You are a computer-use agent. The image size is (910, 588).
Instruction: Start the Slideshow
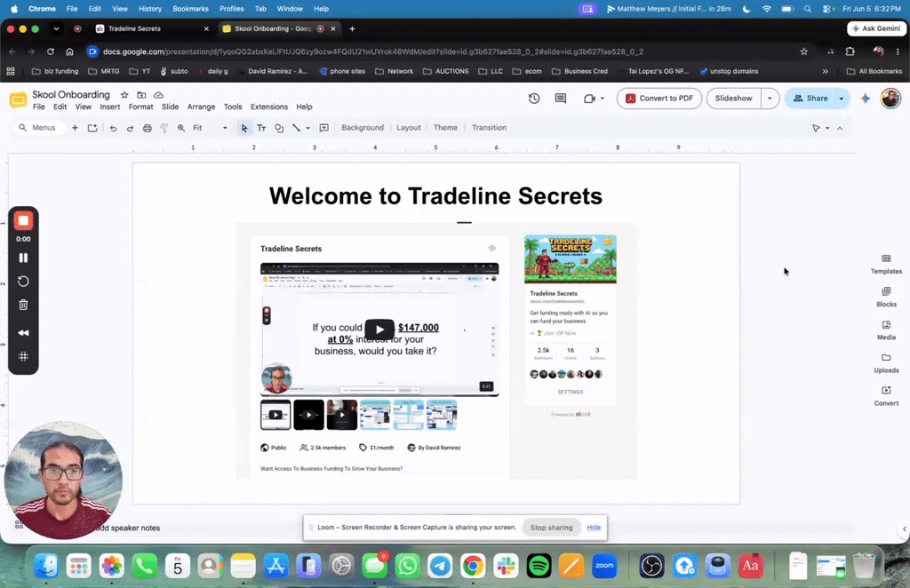(x=733, y=99)
